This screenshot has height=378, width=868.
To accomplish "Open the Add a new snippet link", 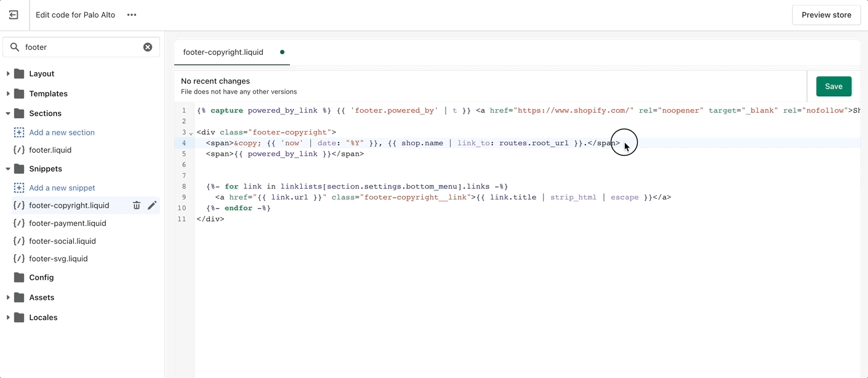I will tap(62, 188).
